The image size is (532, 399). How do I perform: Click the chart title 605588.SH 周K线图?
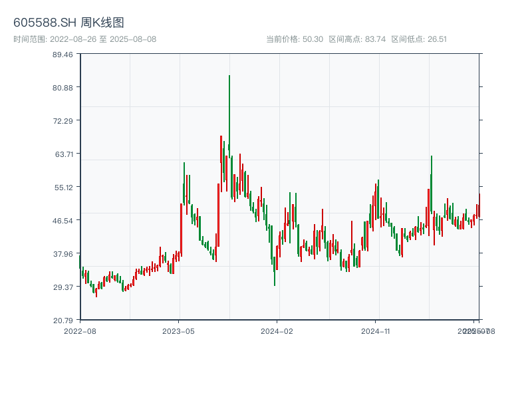pos(68,23)
